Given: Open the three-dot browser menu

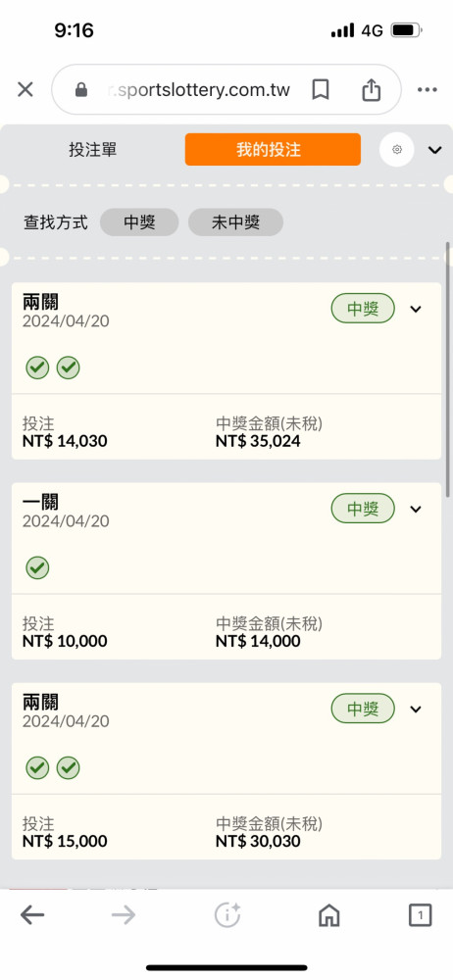Looking at the screenshot, I should pos(428,90).
